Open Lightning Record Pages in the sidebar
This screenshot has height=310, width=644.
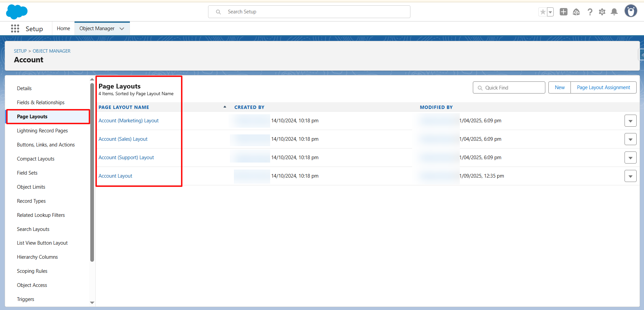[42, 131]
